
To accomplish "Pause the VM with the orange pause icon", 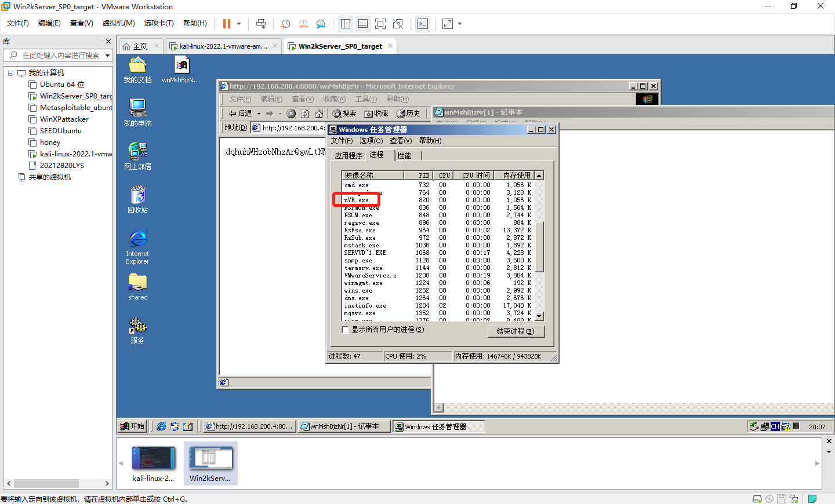I will (227, 24).
